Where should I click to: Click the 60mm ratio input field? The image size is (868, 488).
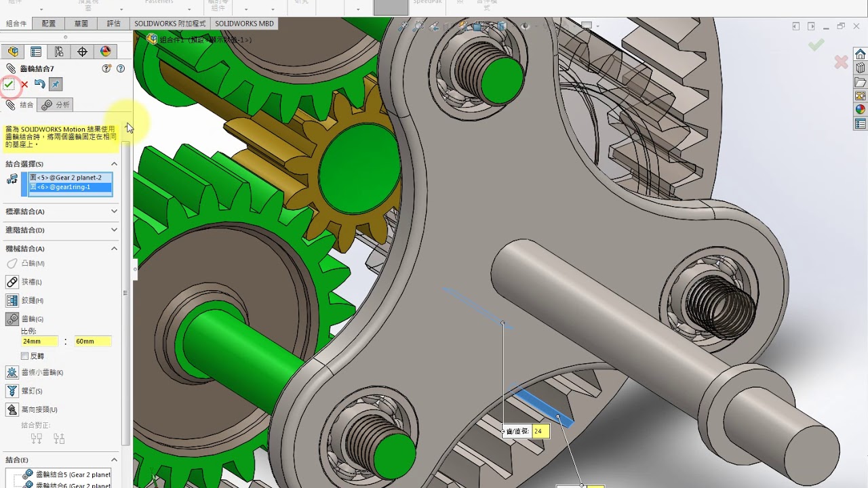point(92,342)
